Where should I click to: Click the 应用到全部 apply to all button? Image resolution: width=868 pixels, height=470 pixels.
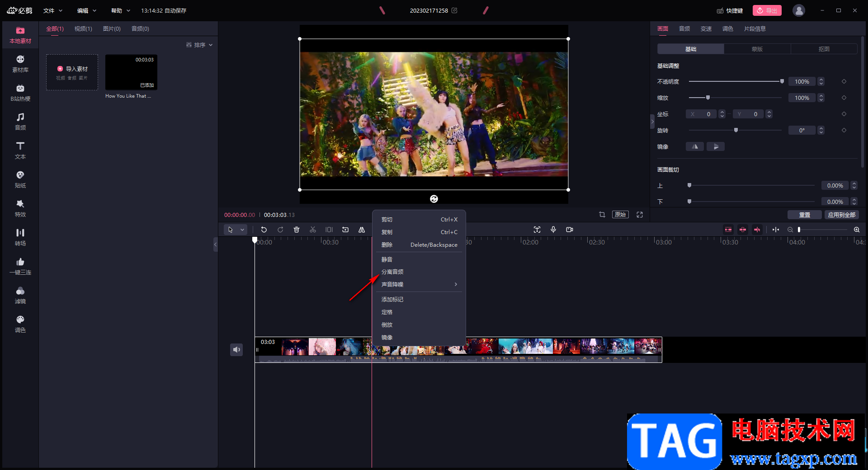tap(842, 215)
